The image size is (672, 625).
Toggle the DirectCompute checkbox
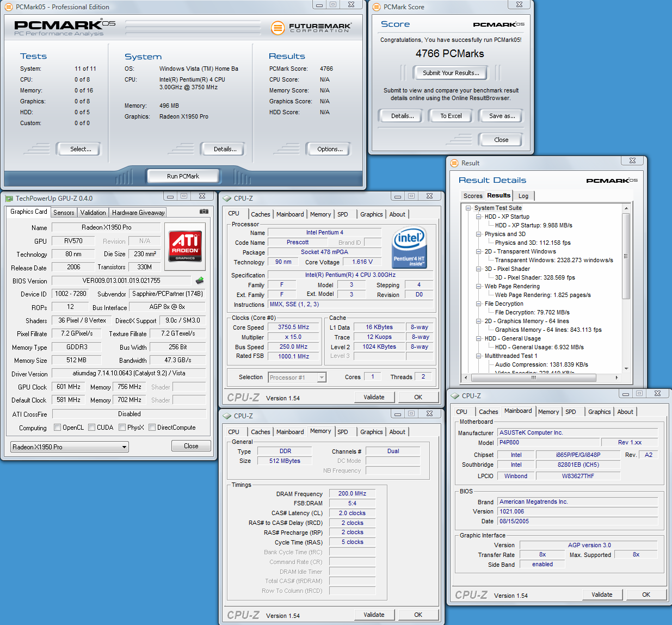point(152,428)
